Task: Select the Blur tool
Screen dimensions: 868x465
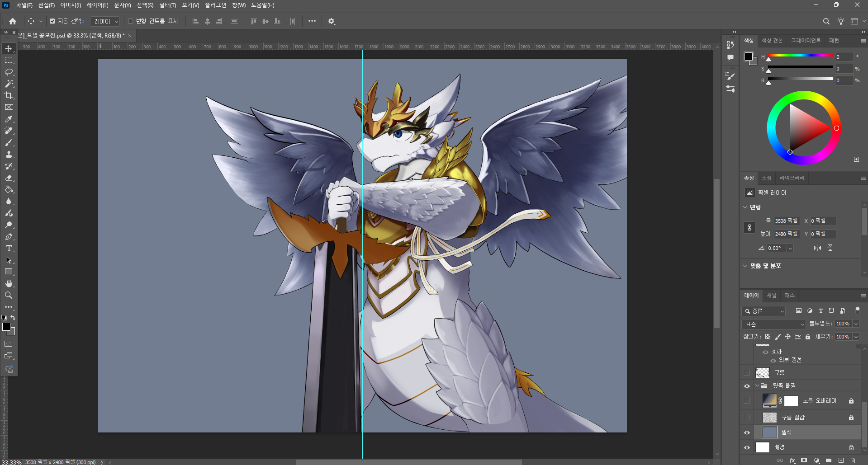Action: [x=9, y=201]
